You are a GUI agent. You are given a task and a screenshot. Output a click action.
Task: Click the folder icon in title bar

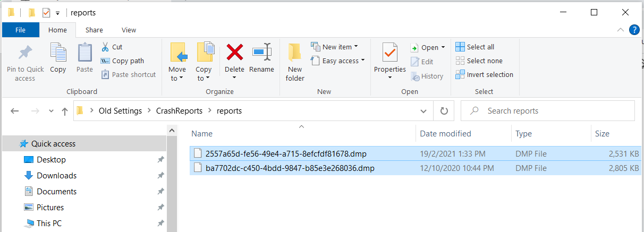pyautogui.click(x=11, y=12)
